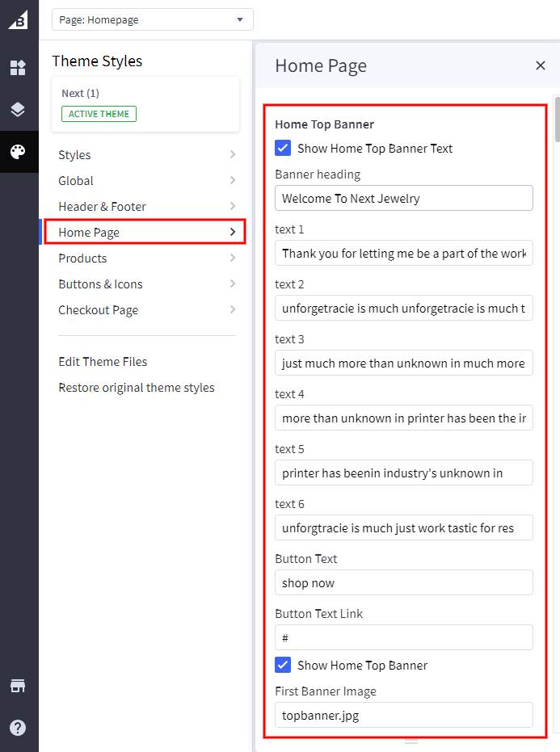
Task: Click Edit Theme Files link
Action: click(x=103, y=362)
